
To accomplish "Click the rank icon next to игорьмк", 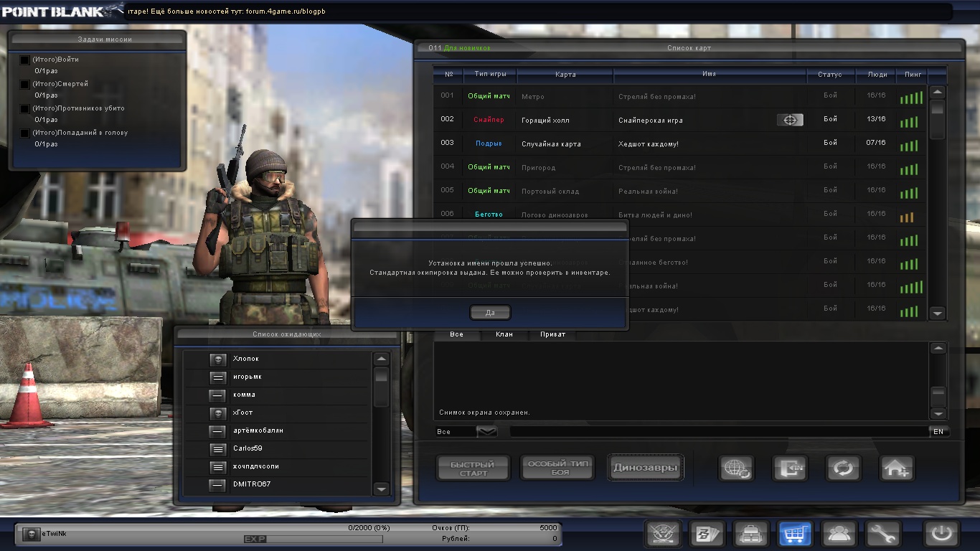I will click(218, 377).
